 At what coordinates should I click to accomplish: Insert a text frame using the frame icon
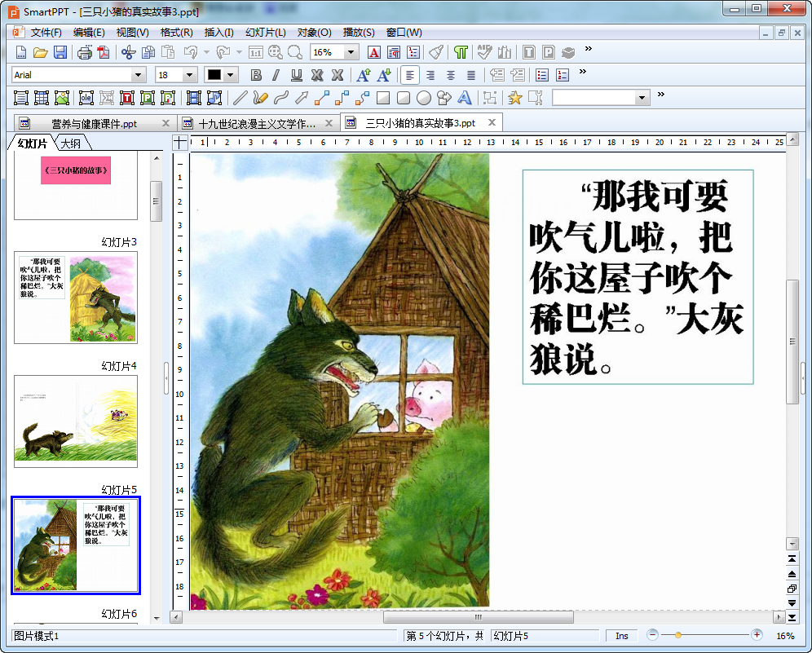point(20,98)
